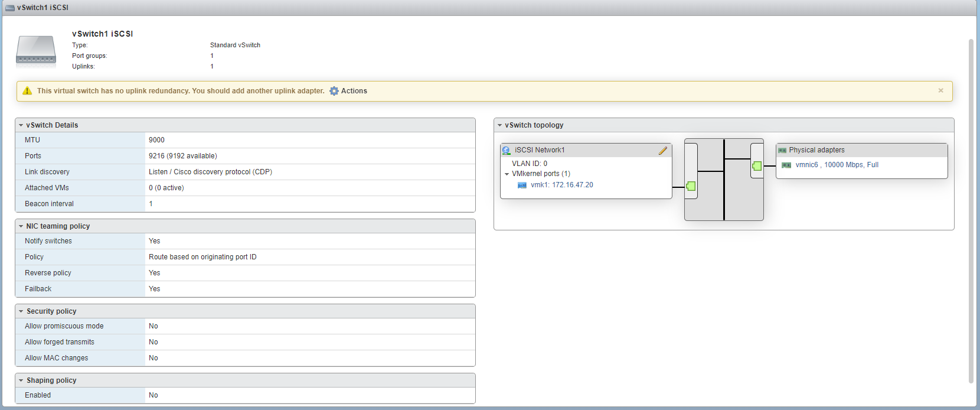The height and width of the screenshot is (410, 980).
Task: Click Allow promiscuous mode row label
Action: coord(64,326)
